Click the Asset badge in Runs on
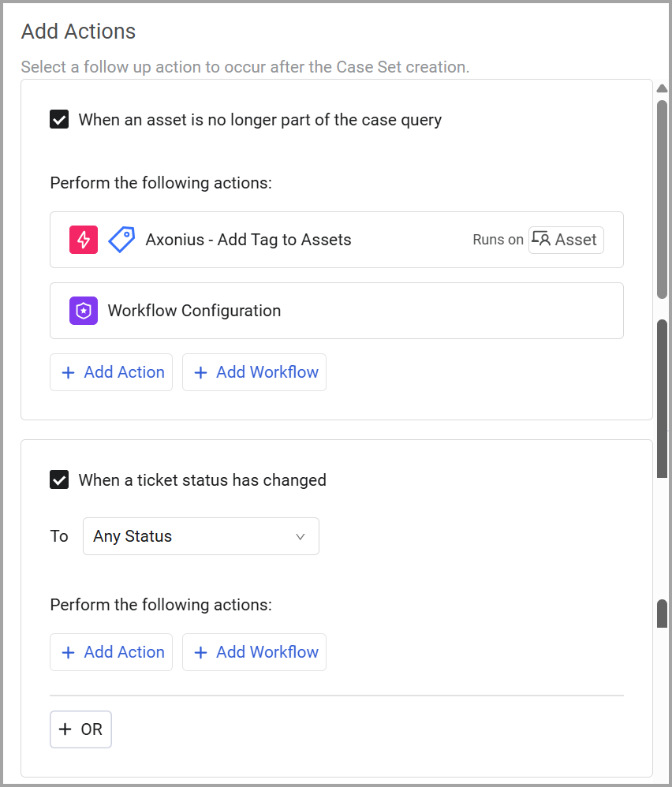This screenshot has width=672, height=787. coord(566,240)
